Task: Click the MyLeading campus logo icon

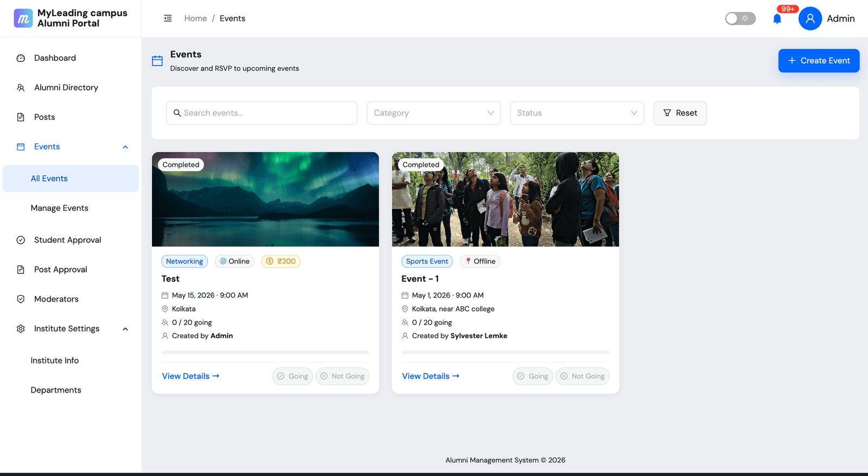Action: (x=23, y=18)
